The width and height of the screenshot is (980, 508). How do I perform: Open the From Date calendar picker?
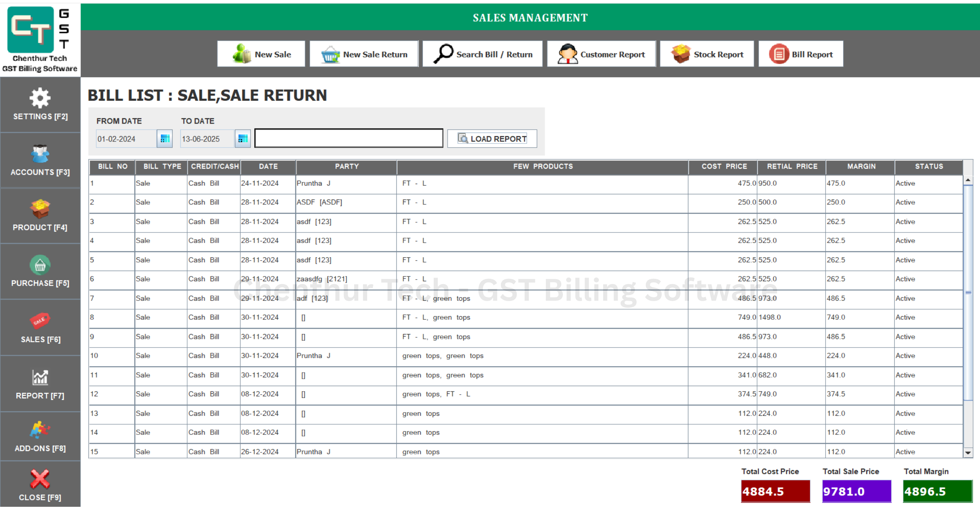[164, 139]
